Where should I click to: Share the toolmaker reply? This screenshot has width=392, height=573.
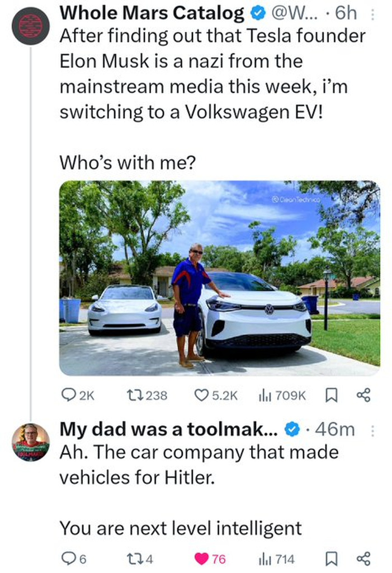pos(363,558)
